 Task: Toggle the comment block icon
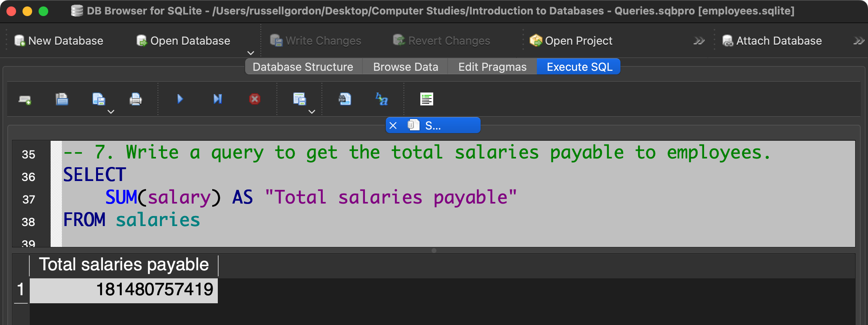pos(426,99)
